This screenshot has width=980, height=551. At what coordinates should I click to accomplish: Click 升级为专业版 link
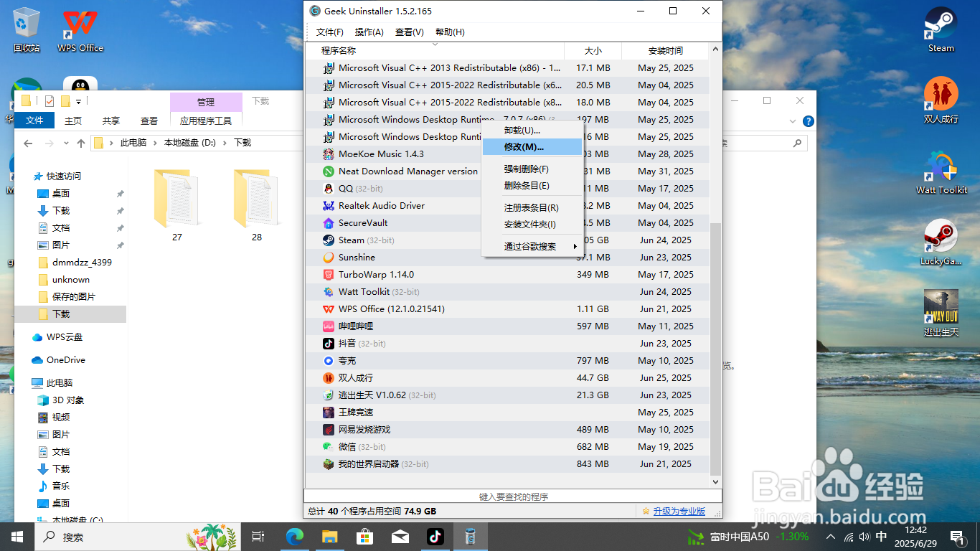[679, 512]
